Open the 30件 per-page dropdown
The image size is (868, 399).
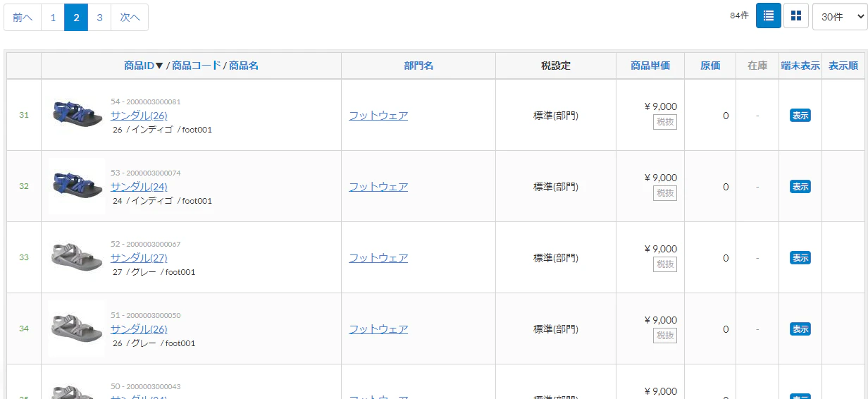pyautogui.click(x=840, y=17)
